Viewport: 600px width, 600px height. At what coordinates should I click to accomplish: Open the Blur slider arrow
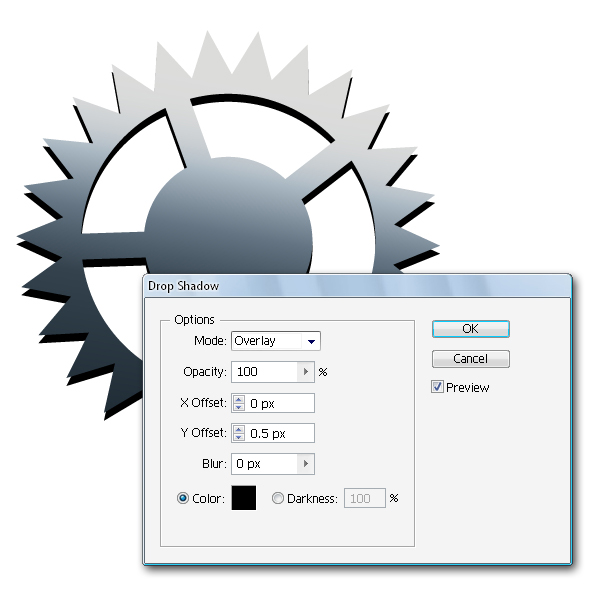pyautogui.click(x=306, y=464)
